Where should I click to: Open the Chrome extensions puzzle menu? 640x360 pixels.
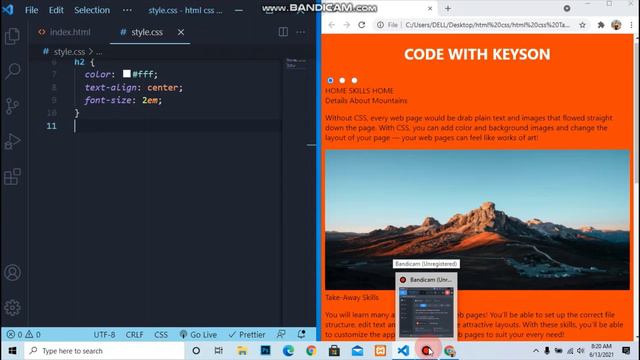coord(601,25)
